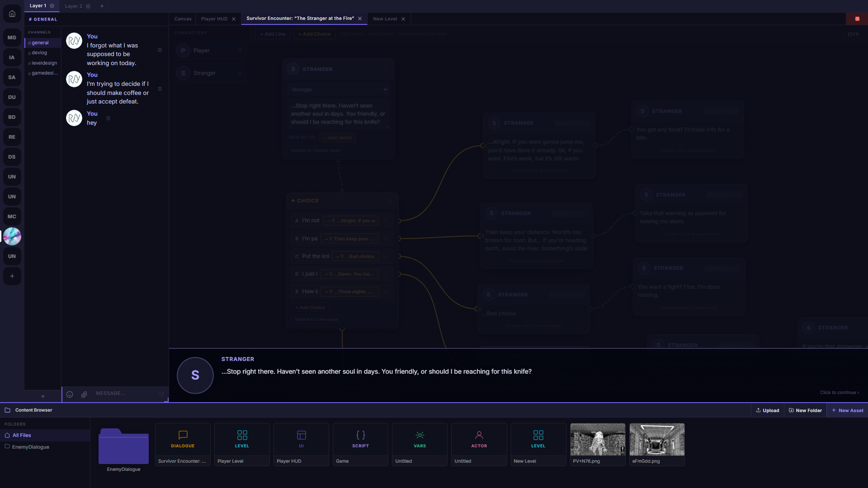868x488 pixels.
Task: Close the Player HUD tab
Action: [234, 19]
